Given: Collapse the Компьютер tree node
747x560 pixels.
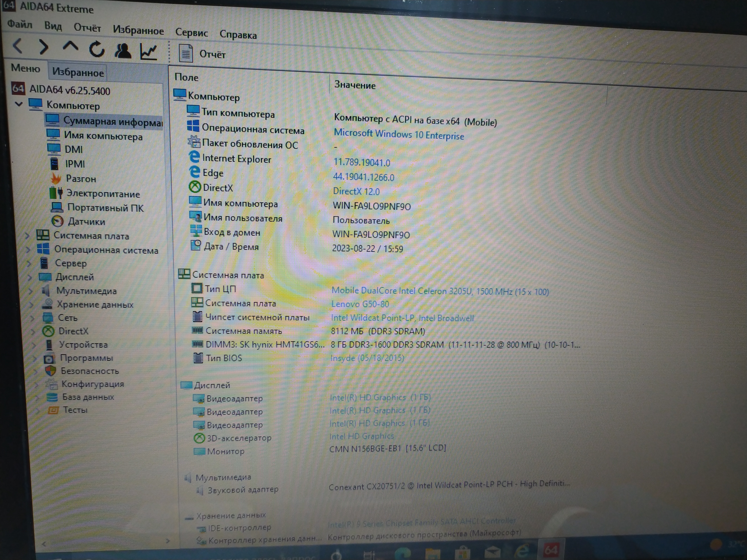Looking at the screenshot, I should pyautogui.click(x=19, y=104).
